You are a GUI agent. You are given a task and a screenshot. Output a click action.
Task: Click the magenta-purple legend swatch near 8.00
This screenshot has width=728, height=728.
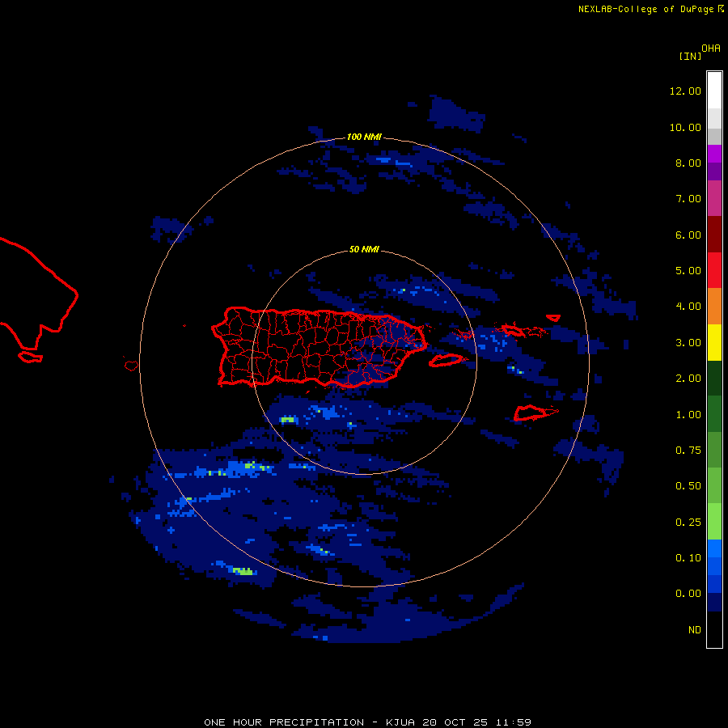pyautogui.click(x=714, y=154)
